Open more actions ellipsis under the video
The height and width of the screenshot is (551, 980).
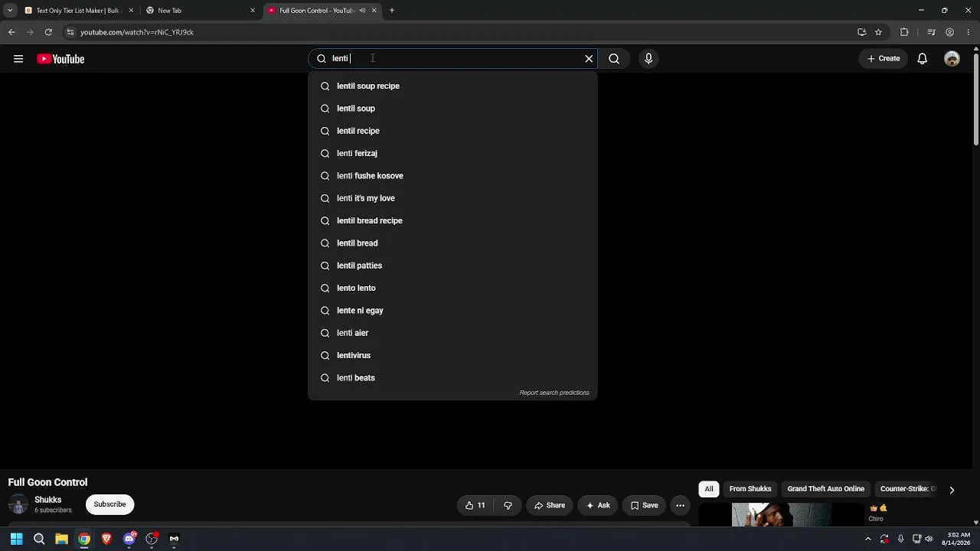[x=681, y=505]
